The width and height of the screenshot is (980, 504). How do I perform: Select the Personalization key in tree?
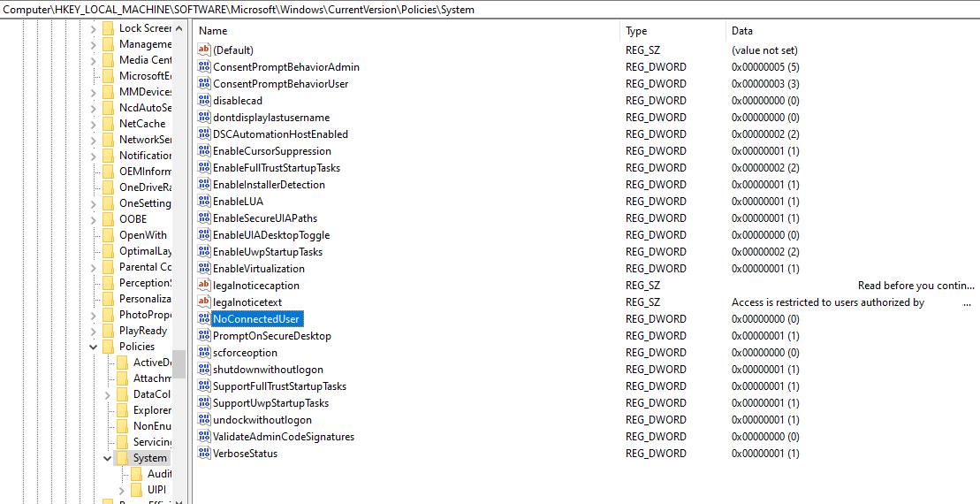tap(145, 299)
